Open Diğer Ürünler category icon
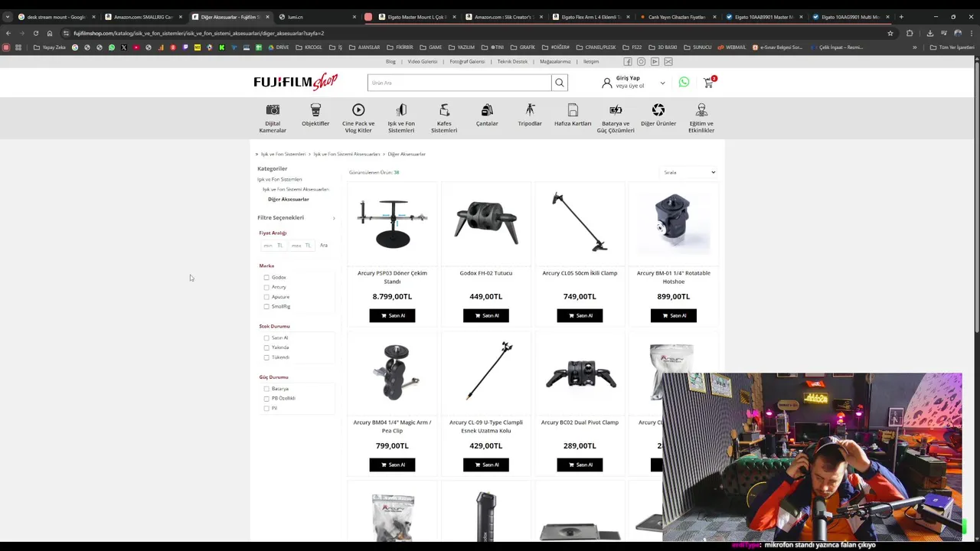The image size is (980, 551). (x=658, y=110)
